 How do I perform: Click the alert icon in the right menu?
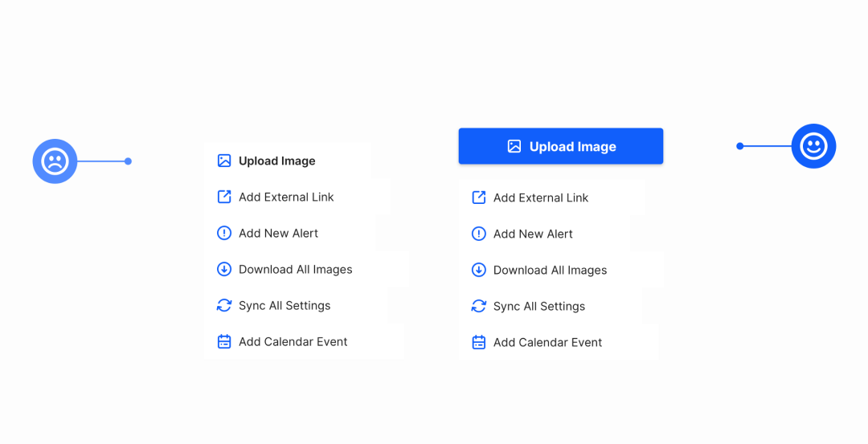479,234
